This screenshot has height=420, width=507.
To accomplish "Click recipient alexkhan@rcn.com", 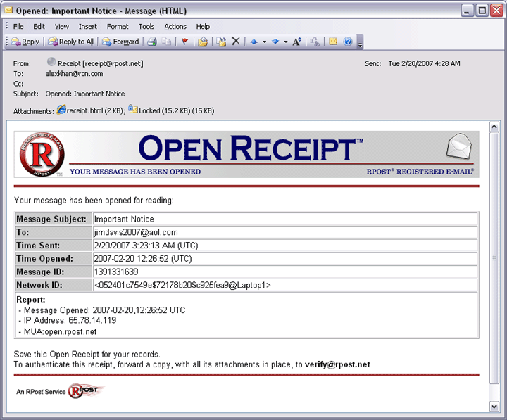I will coord(74,74).
